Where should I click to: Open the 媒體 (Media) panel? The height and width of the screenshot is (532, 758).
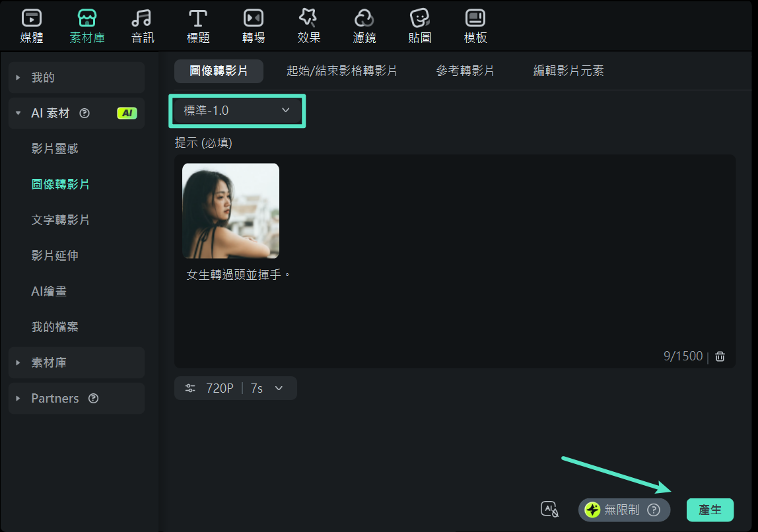click(x=30, y=25)
